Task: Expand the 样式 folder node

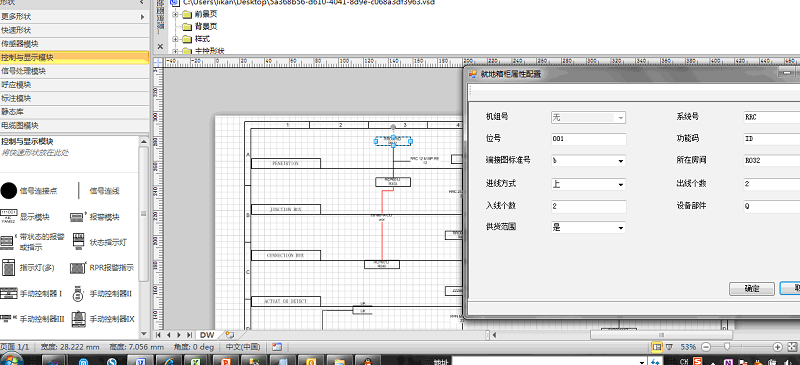Action: (x=175, y=39)
